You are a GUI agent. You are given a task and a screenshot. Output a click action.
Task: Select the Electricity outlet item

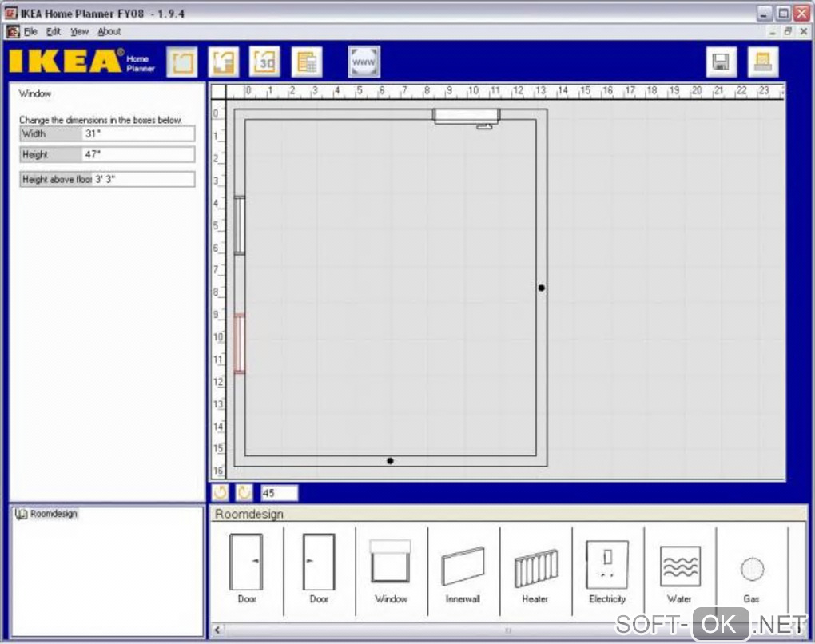point(607,570)
